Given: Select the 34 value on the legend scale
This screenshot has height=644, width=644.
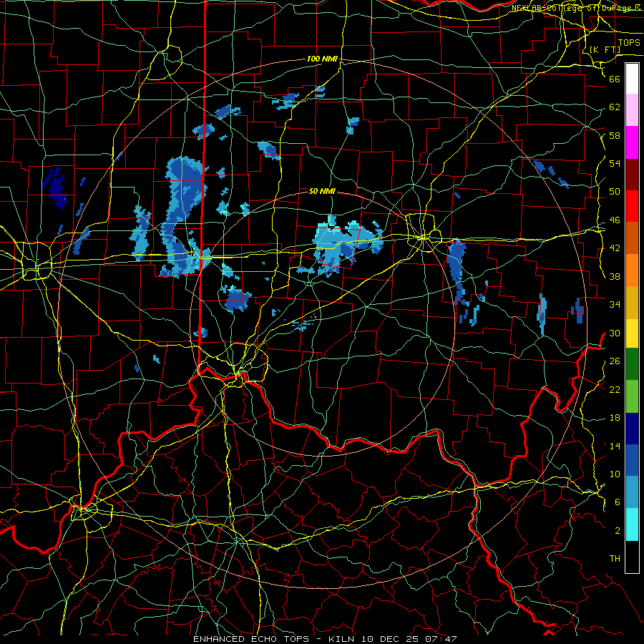Looking at the screenshot, I should pyautogui.click(x=615, y=305).
